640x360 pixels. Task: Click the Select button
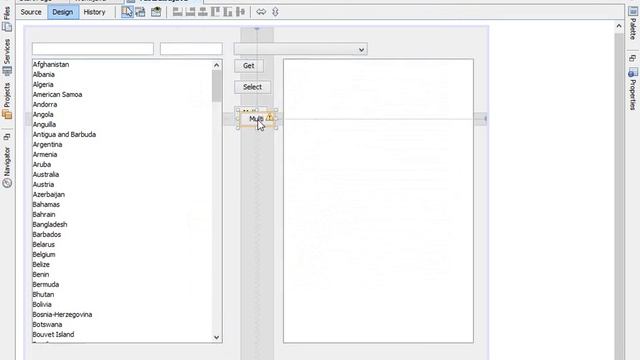click(252, 87)
